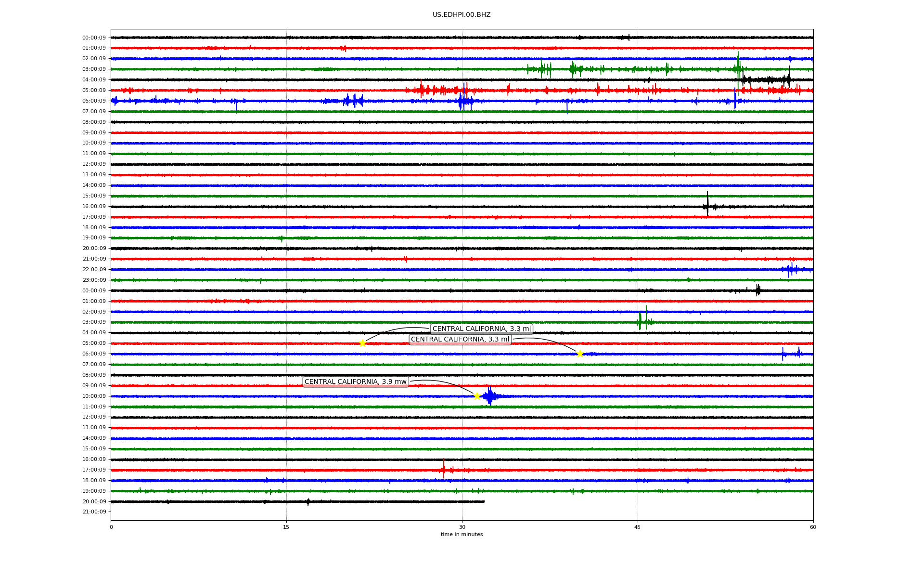Screen dimensions: 924x578
Task: Click the yellow star on the 10:00:09 trace
Action: click(x=477, y=396)
